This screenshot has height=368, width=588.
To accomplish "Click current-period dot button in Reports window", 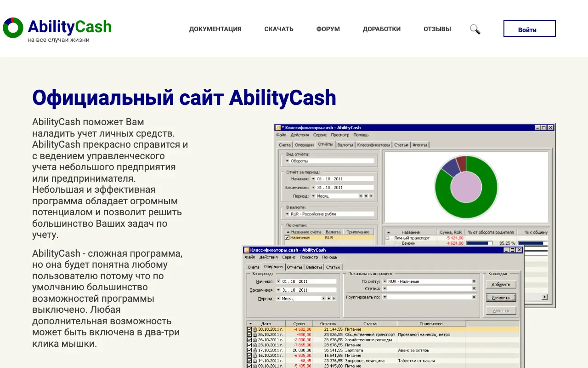I will [366, 196].
